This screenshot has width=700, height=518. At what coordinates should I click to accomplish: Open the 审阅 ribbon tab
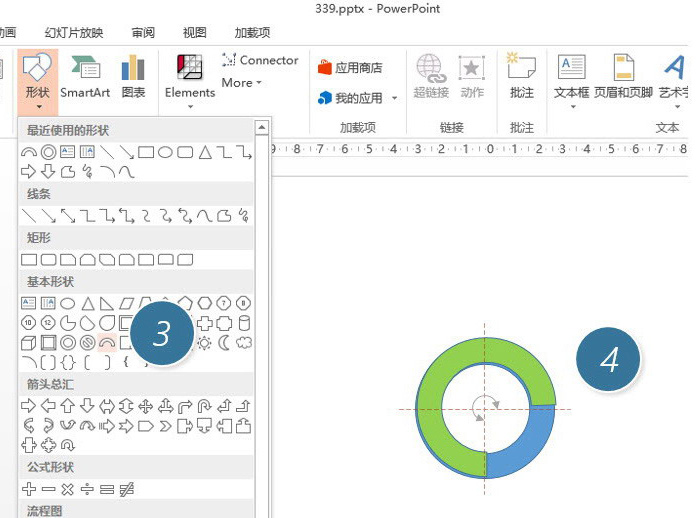click(143, 33)
